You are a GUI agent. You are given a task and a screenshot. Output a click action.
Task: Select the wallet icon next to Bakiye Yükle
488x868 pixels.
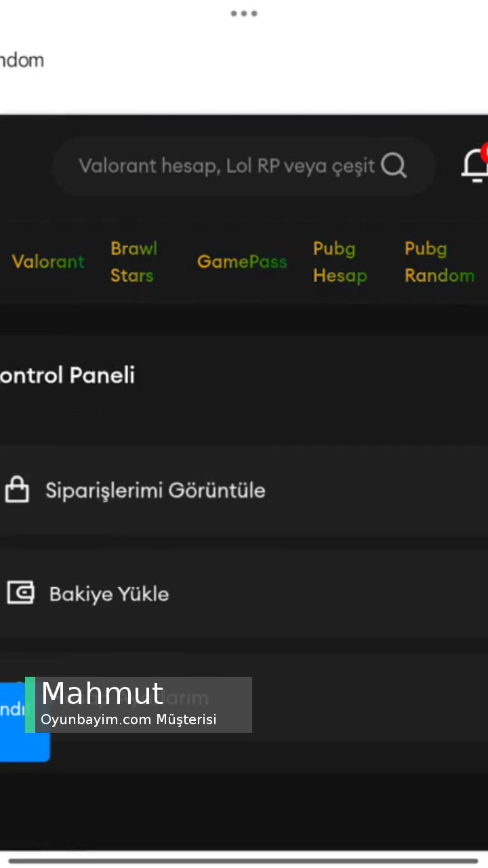click(20, 593)
